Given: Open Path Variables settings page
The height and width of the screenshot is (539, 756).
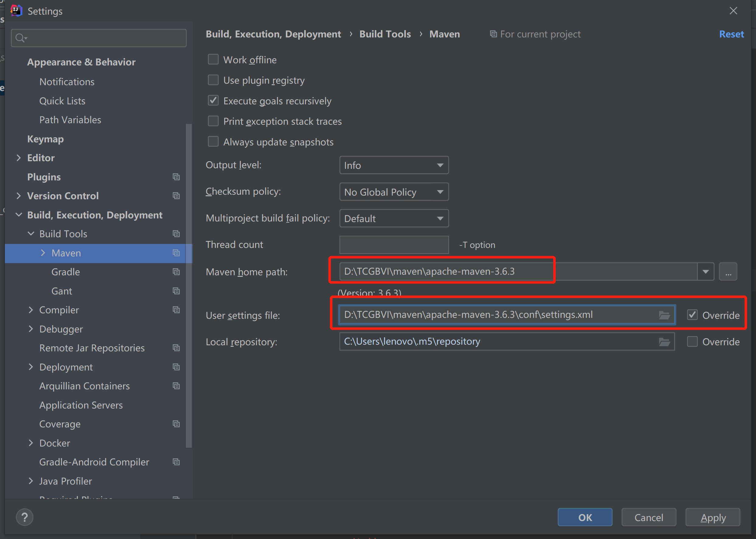Looking at the screenshot, I should tap(70, 120).
